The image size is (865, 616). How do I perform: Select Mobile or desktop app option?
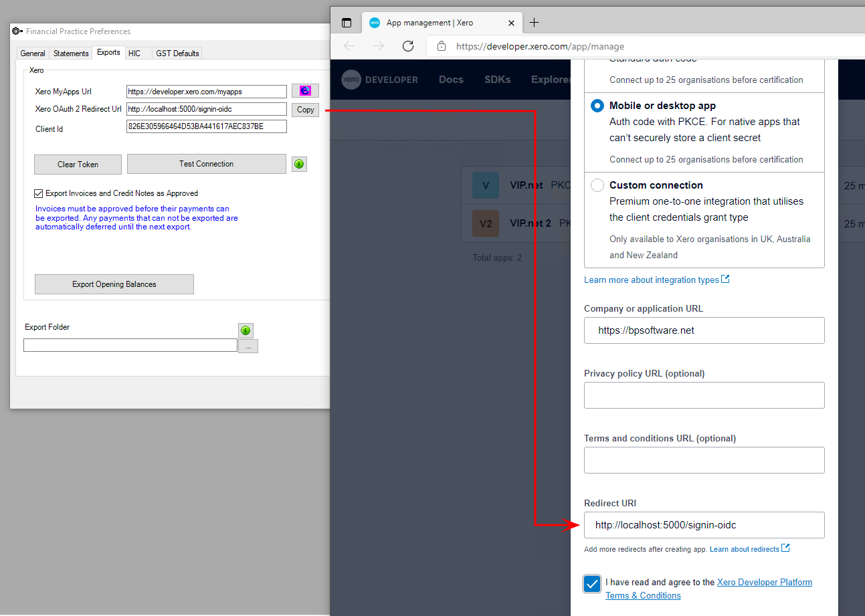click(597, 106)
